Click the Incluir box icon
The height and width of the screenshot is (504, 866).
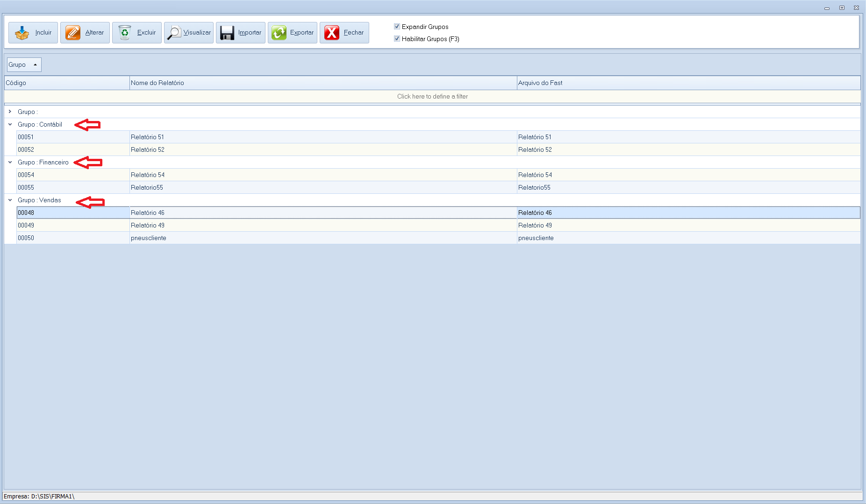coord(22,33)
